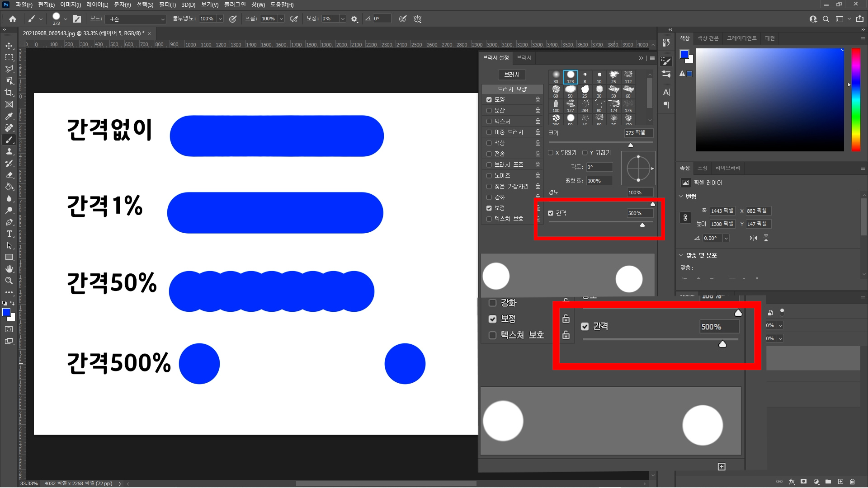
Task: Open brush settings gear icon
Action: point(354,19)
